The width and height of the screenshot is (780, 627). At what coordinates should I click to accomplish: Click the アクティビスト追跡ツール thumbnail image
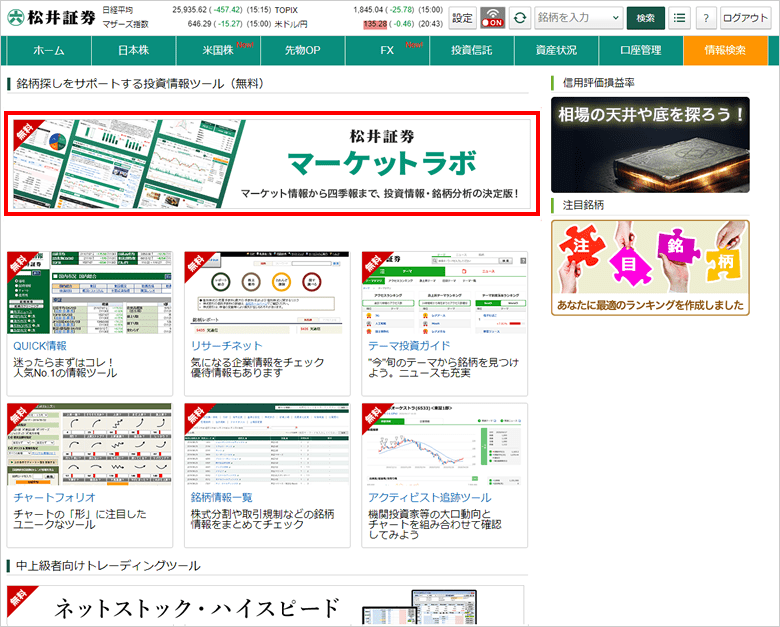coord(444,444)
